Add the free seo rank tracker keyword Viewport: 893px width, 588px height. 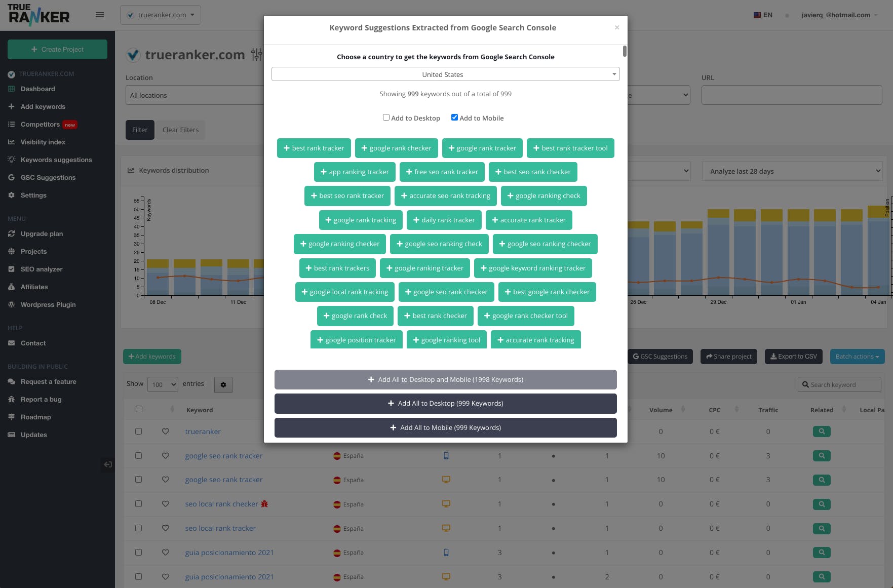coord(442,172)
